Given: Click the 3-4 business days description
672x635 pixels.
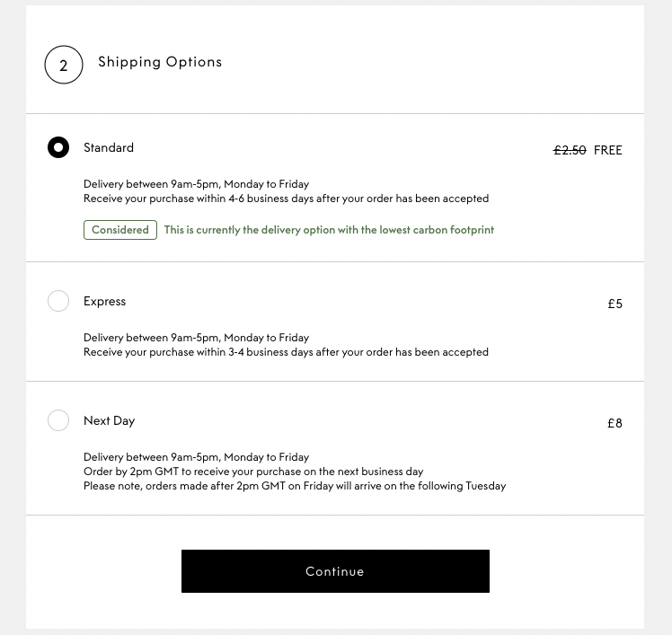Looking at the screenshot, I should 286,352.
